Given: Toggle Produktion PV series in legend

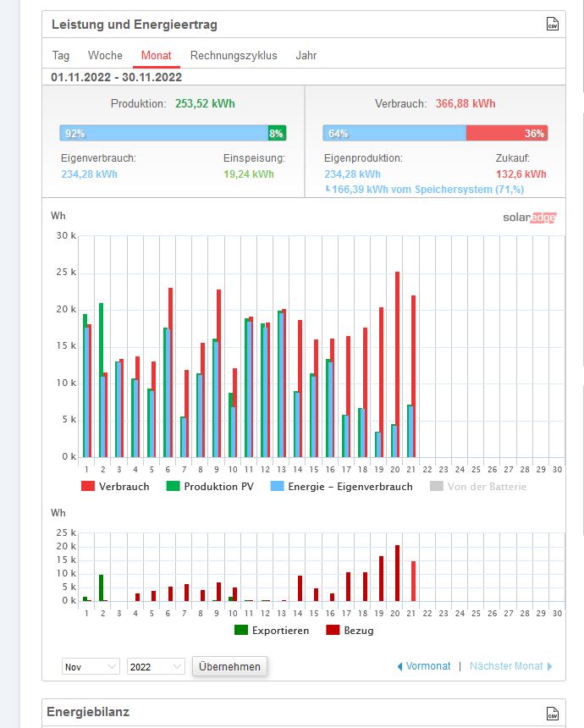Looking at the screenshot, I should [210, 486].
